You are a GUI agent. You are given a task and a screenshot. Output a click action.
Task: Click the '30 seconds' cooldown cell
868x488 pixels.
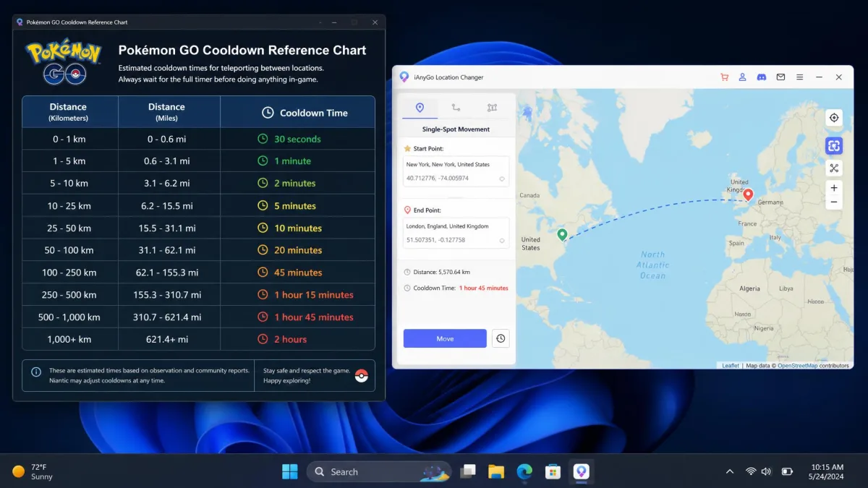coord(297,139)
